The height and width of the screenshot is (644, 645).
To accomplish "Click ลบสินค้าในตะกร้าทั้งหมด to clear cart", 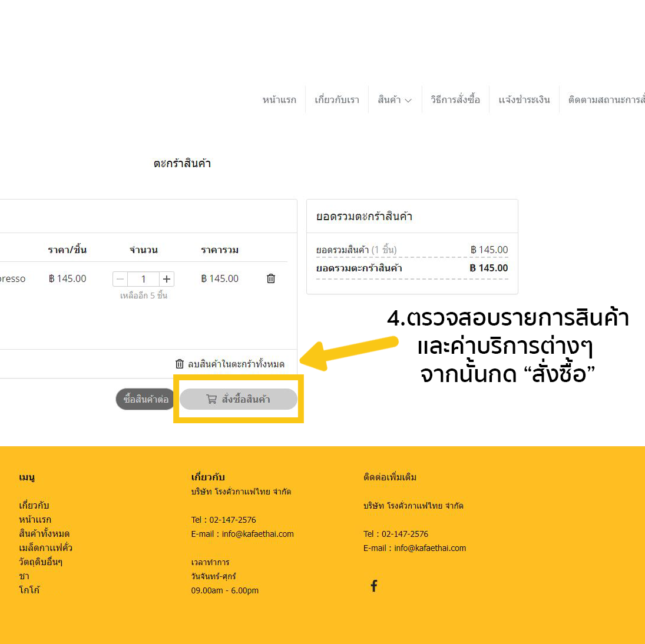I will (x=230, y=364).
